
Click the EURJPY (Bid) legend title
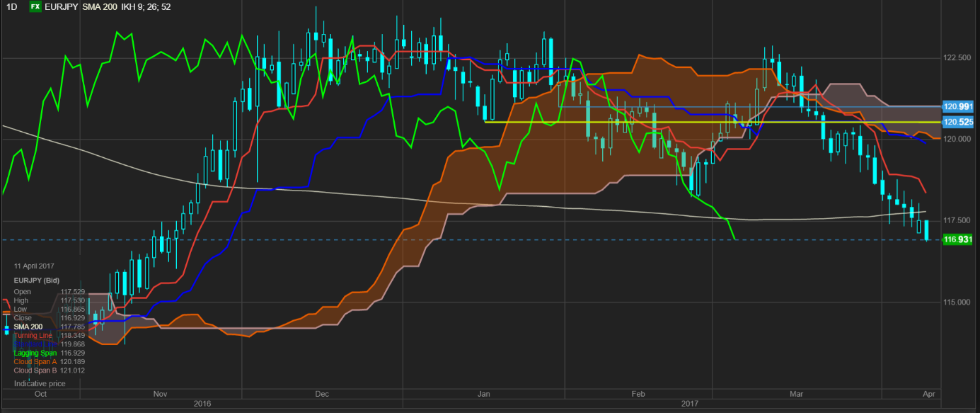pos(36,281)
